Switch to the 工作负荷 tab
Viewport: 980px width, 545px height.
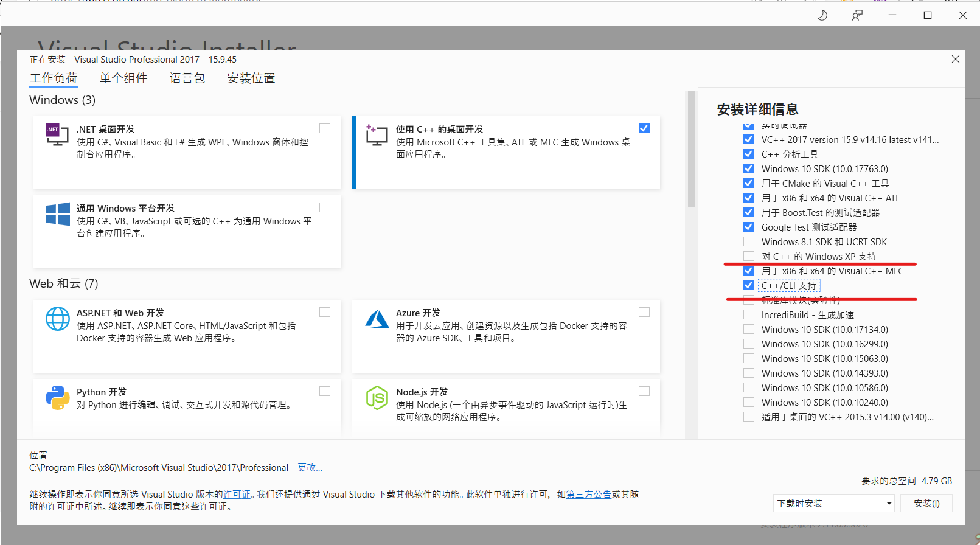click(54, 78)
